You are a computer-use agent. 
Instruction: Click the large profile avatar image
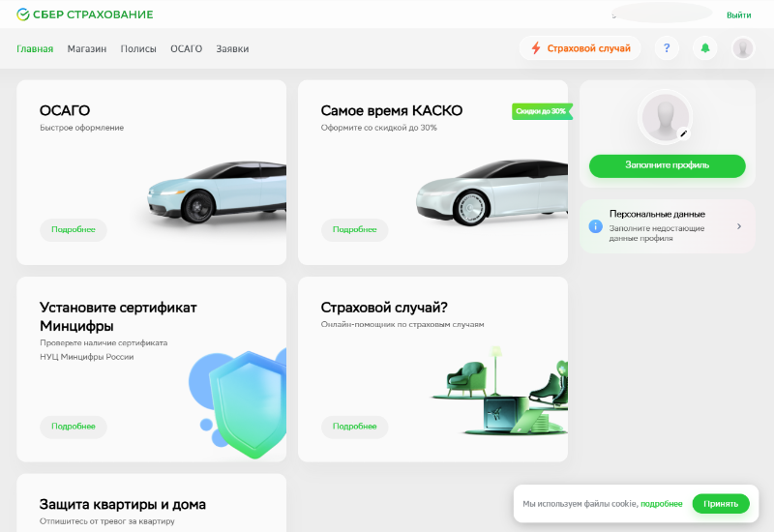[665, 118]
